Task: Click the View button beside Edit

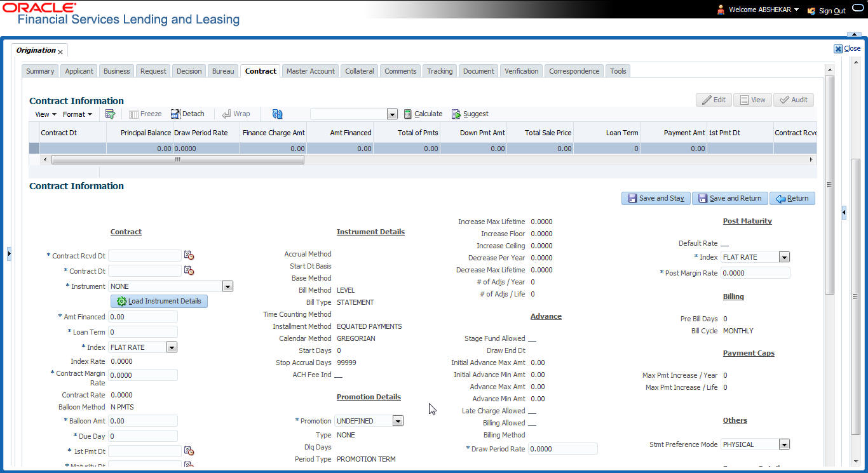Action: (x=752, y=100)
